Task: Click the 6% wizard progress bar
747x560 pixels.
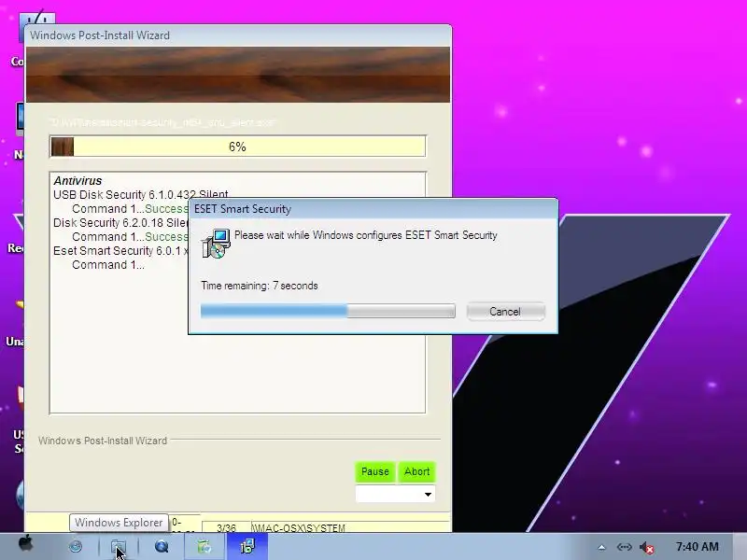Action: pos(238,147)
